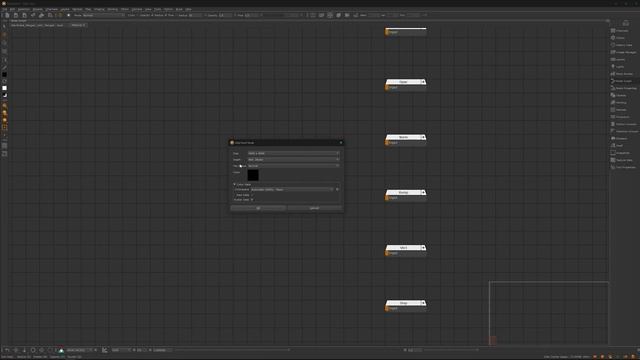Click Cancel in the dialog
The image size is (640, 360).
pyautogui.click(x=314, y=208)
